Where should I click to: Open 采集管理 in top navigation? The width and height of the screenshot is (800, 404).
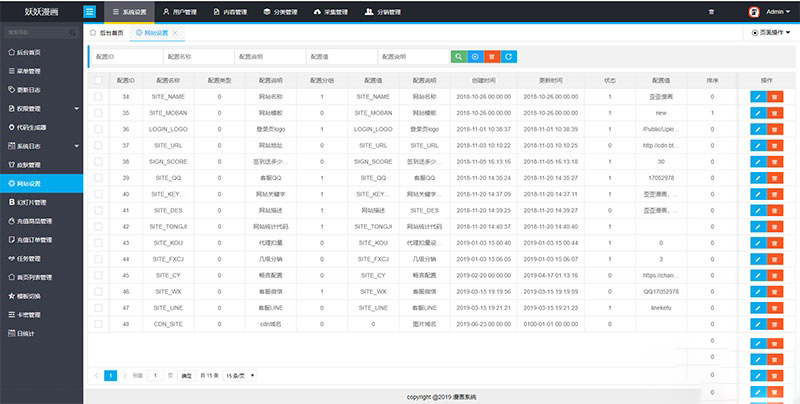tap(330, 12)
